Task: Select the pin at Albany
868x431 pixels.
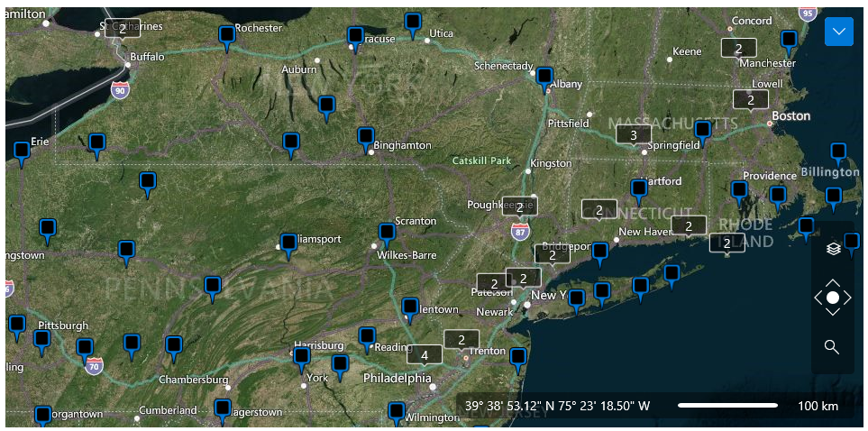Action: coord(544,79)
